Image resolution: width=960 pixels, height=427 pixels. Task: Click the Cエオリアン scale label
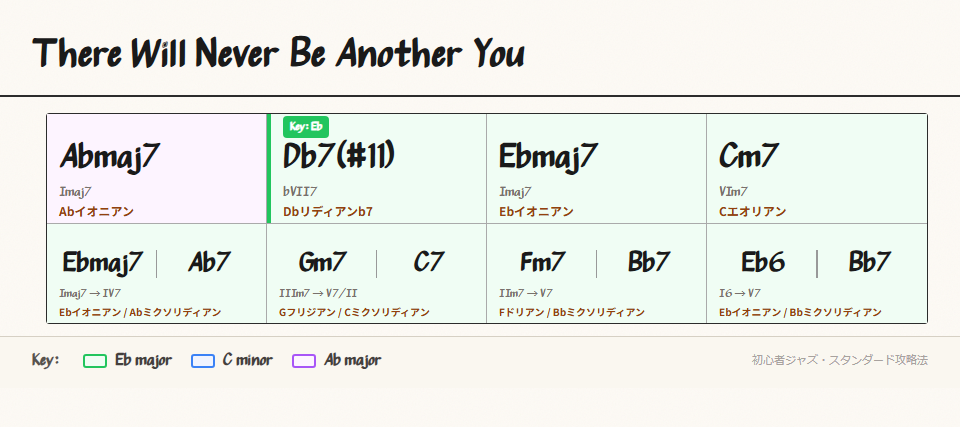[752, 212]
